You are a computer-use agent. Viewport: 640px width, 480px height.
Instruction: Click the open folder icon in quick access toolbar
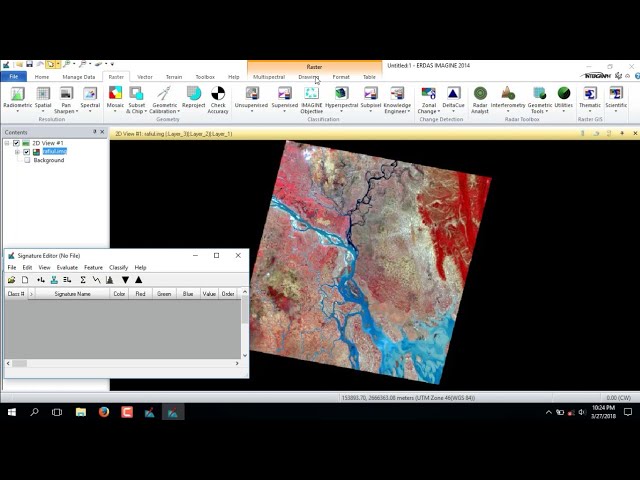19,64
